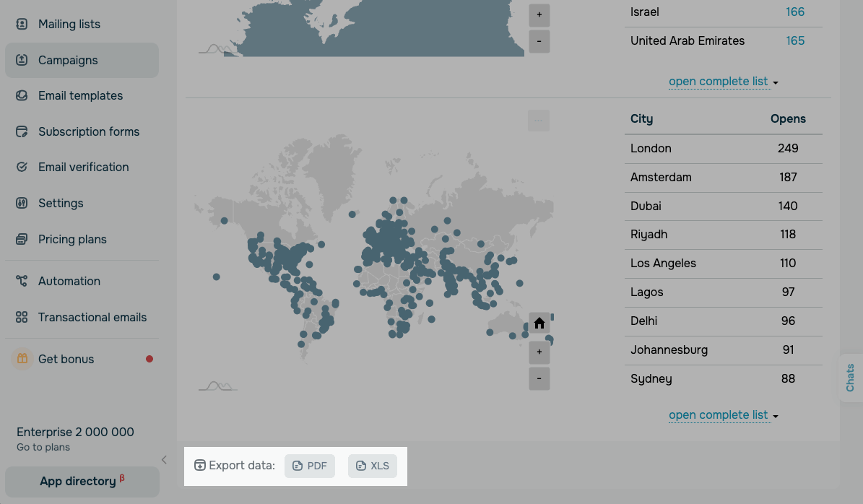Open complete list of countries

723,82
